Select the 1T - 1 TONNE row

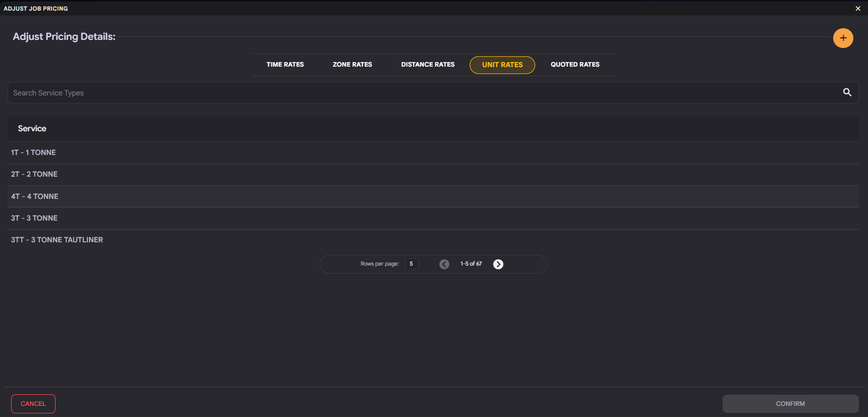click(433, 152)
